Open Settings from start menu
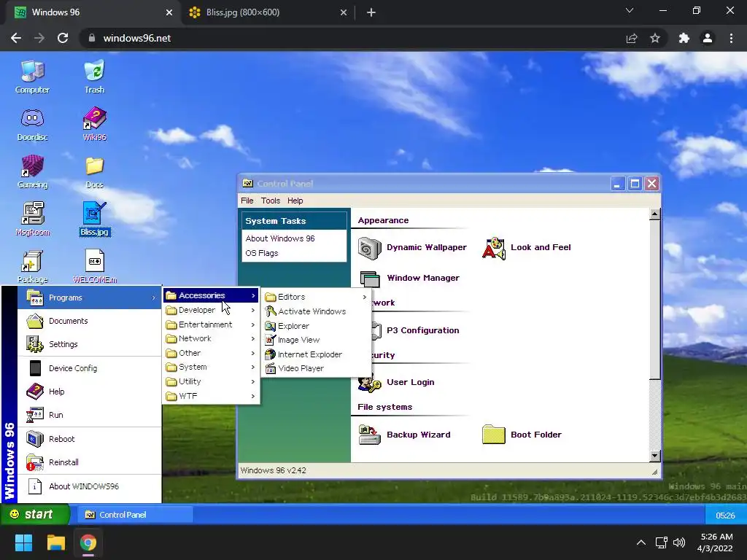Image resolution: width=747 pixels, height=560 pixels. coord(90,344)
